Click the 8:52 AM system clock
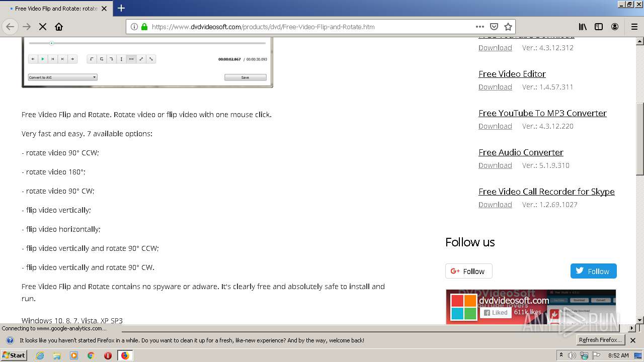 click(618, 355)
